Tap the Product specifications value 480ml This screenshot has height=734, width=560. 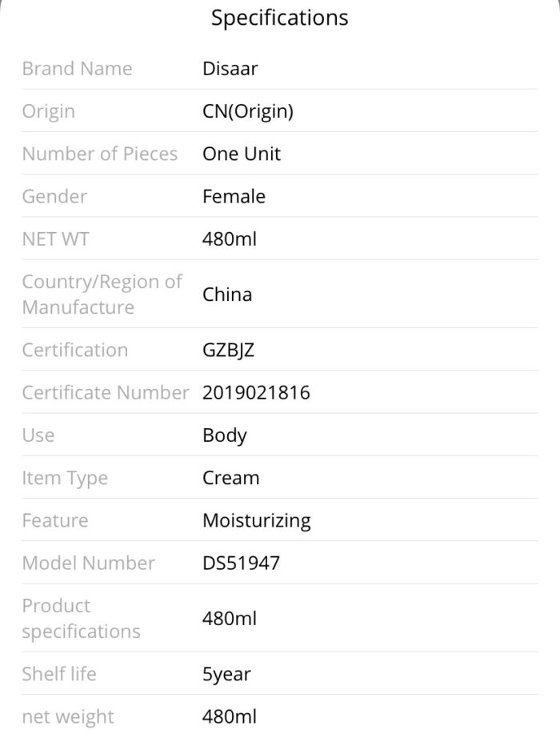[230, 619]
